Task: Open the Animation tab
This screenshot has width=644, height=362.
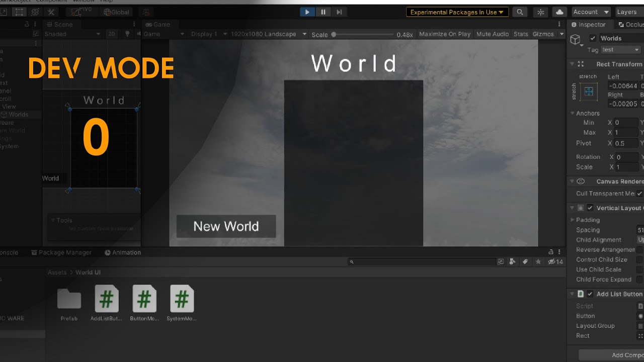Action: 123,252
